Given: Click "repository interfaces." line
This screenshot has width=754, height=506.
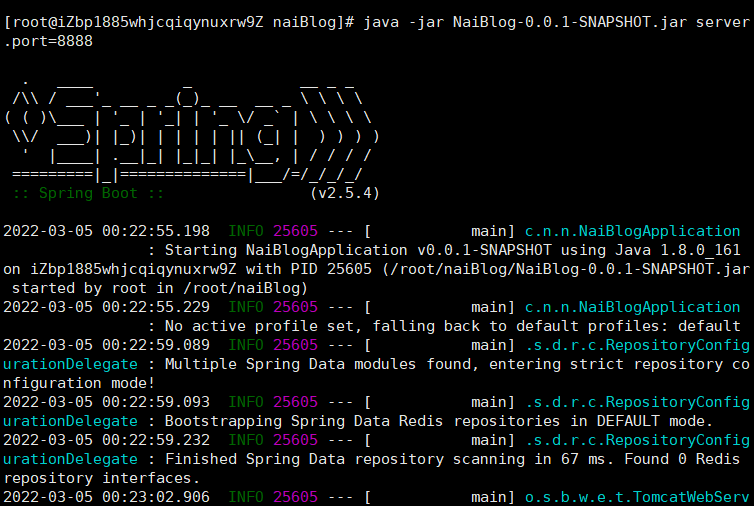Looking at the screenshot, I should click(101, 479).
